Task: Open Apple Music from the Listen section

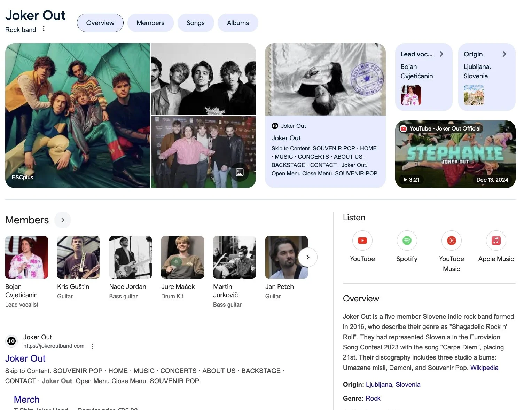Action: [496, 241]
